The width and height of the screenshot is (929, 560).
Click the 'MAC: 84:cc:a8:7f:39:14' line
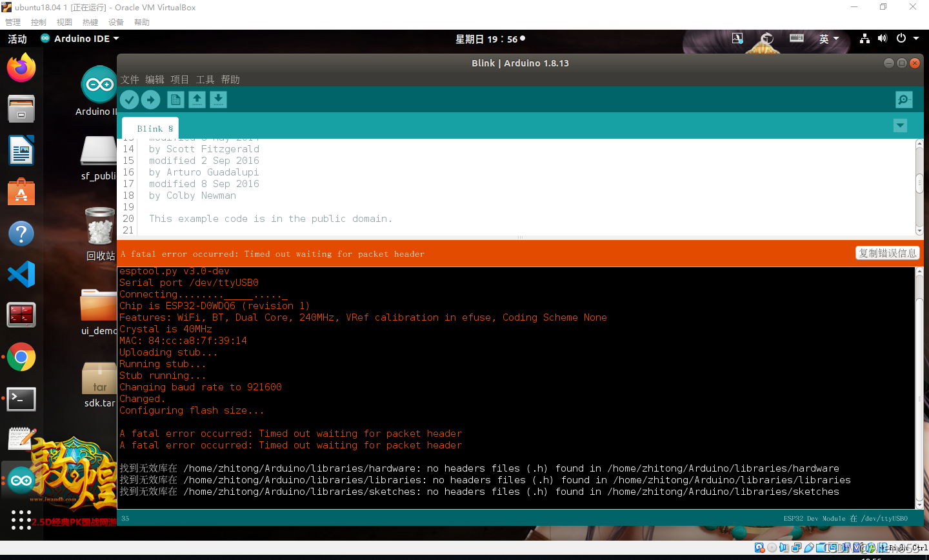pos(183,341)
